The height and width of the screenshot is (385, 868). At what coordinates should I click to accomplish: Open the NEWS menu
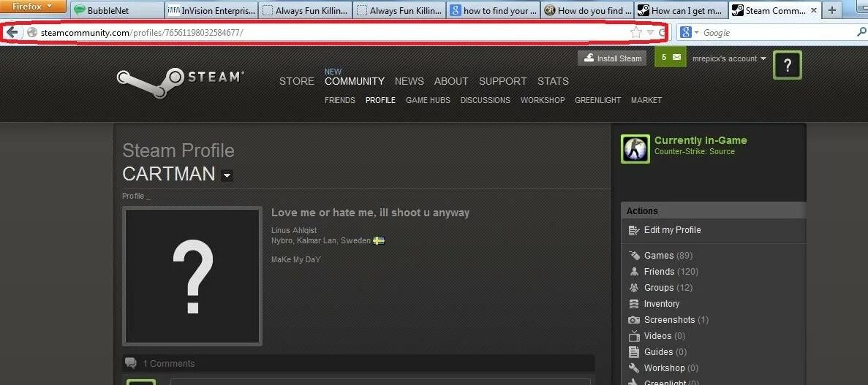pos(409,81)
